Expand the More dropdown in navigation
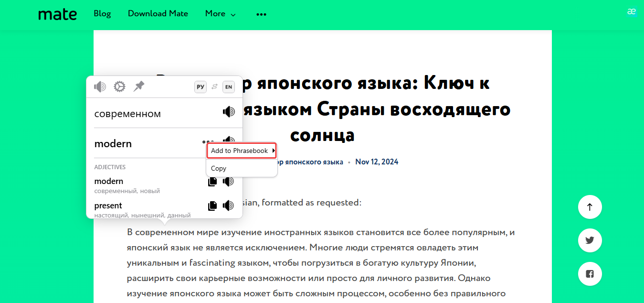The image size is (644, 303). click(220, 14)
